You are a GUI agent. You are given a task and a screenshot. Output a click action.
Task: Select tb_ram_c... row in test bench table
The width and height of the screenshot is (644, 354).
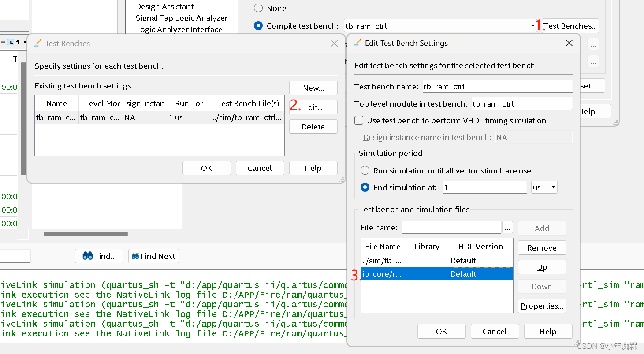(x=160, y=118)
